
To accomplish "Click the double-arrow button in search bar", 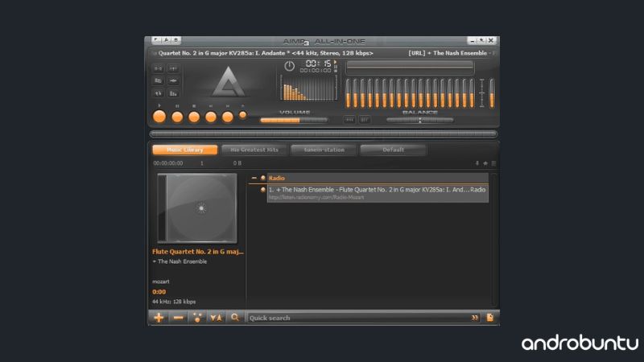I will point(475,318).
